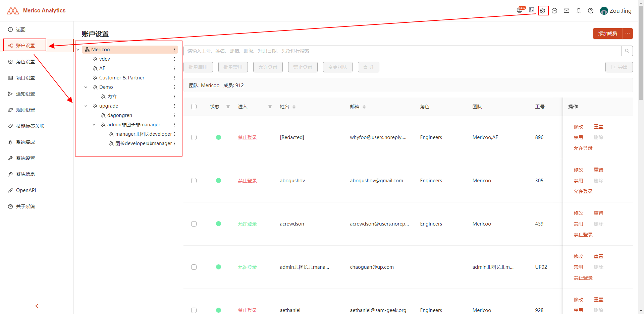The width and height of the screenshot is (644, 314).
Task: Click 允许登录 action for abogushov
Action: click(x=583, y=191)
